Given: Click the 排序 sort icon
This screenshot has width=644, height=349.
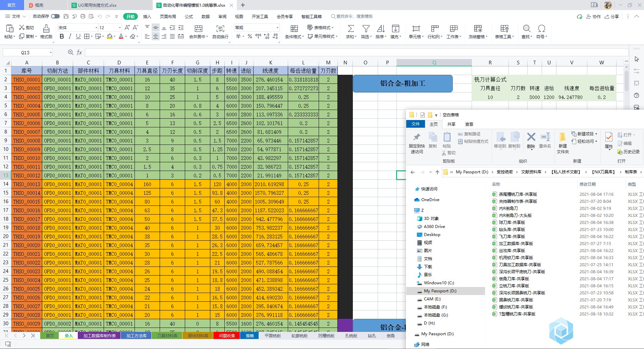Looking at the screenshot, I should [381, 28].
